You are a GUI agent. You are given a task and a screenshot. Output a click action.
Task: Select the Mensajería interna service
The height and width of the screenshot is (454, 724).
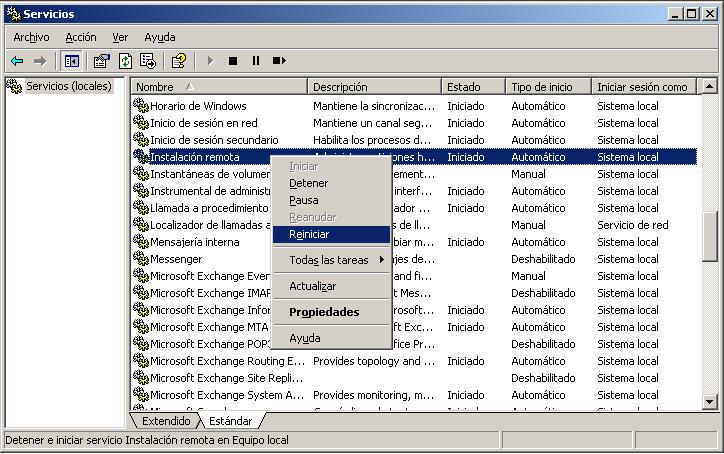194,242
